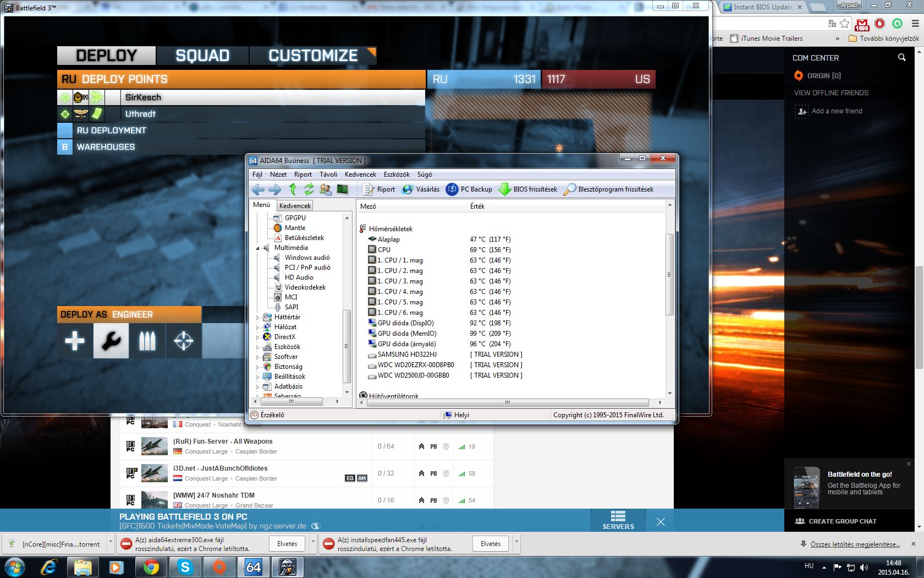Select the HD Audio tree item
924x578 pixels.
coord(299,277)
